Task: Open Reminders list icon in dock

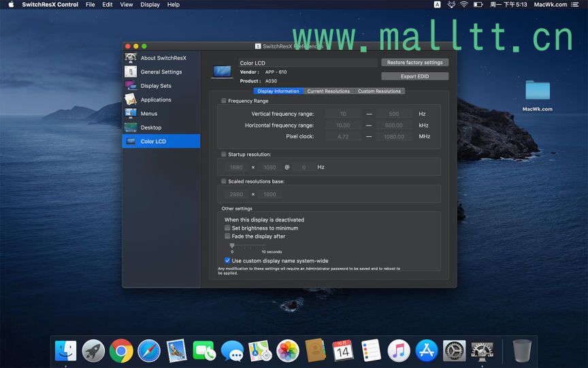Action: (371, 351)
